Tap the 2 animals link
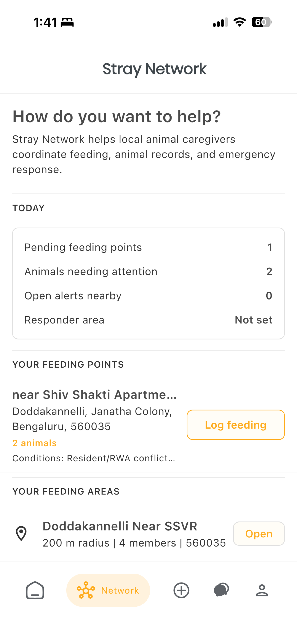The height and width of the screenshot is (644, 297). point(35,443)
